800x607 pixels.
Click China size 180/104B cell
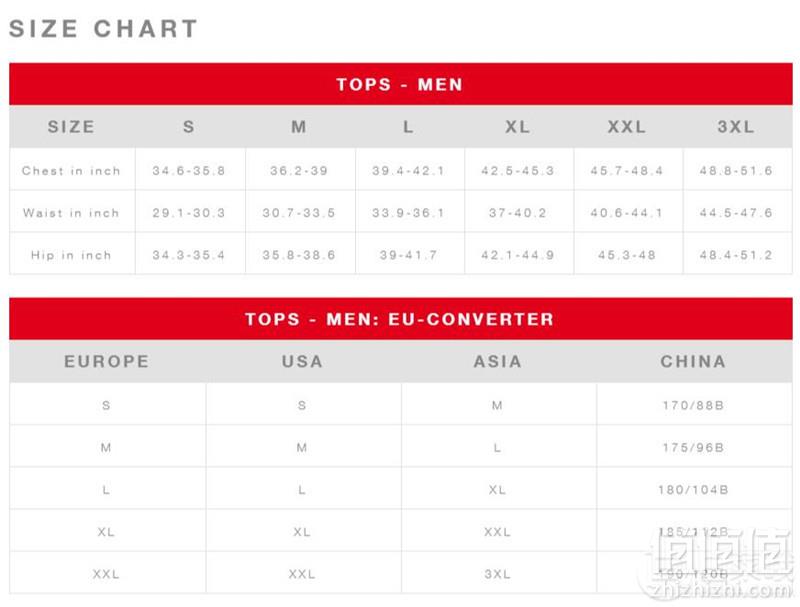click(x=693, y=490)
